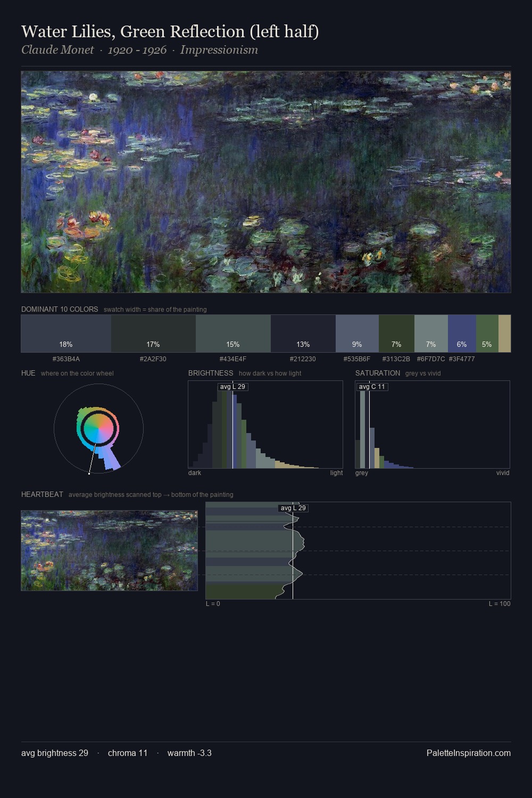Viewport: 532px width, 798px height.
Task: Select the narrow beige swatch at palette end
Action: 504,334
